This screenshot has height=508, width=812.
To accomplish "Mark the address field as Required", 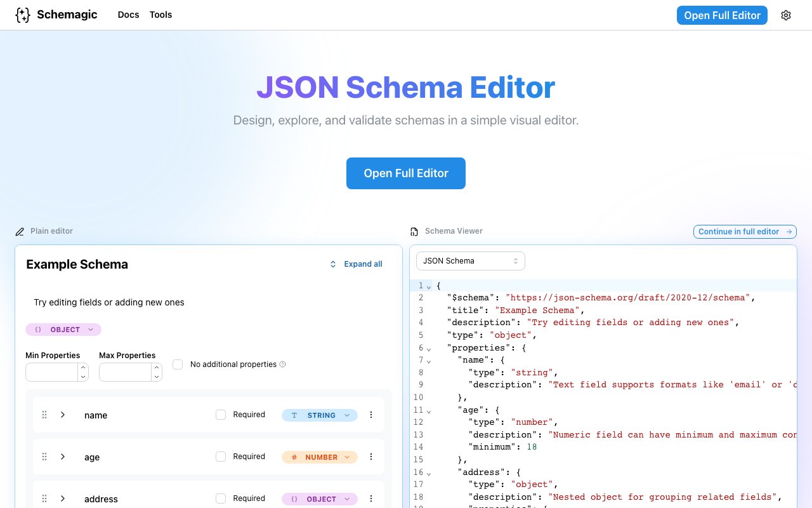I will pyautogui.click(x=221, y=498).
